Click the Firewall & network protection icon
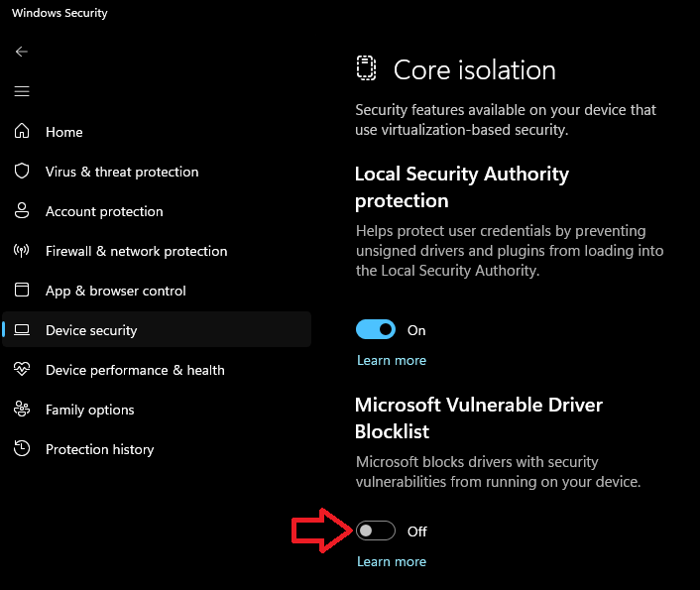This screenshot has height=590, width=700. point(22,251)
